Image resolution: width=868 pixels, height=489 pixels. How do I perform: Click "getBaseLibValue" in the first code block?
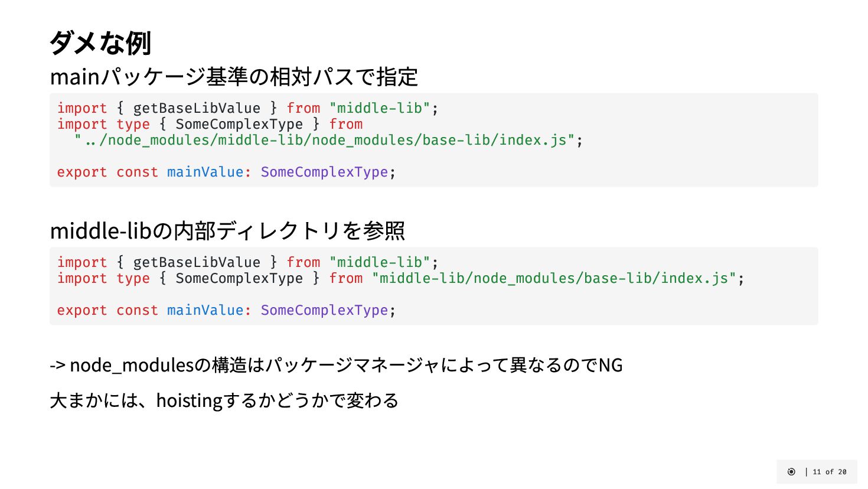196,109
